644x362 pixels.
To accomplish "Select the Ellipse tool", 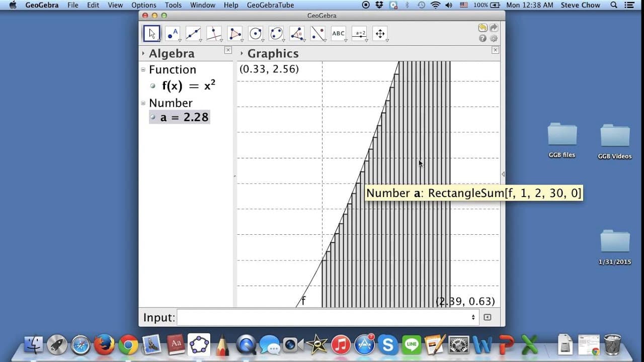I will (x=276, y=34).
